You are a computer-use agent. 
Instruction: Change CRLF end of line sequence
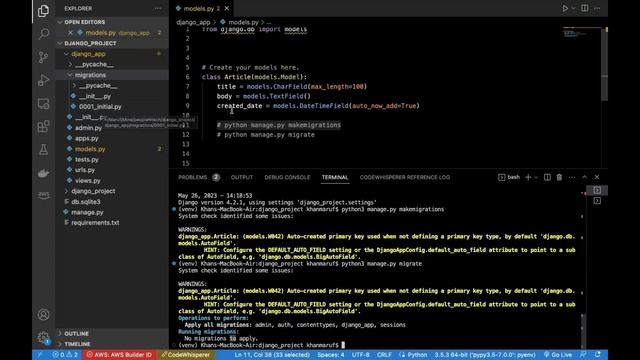point(384,355)
